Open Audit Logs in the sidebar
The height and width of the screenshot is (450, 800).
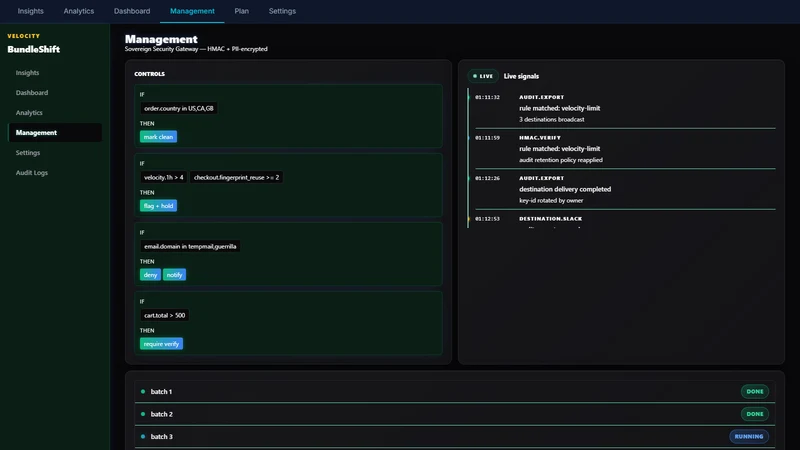[x=55, y=173]
